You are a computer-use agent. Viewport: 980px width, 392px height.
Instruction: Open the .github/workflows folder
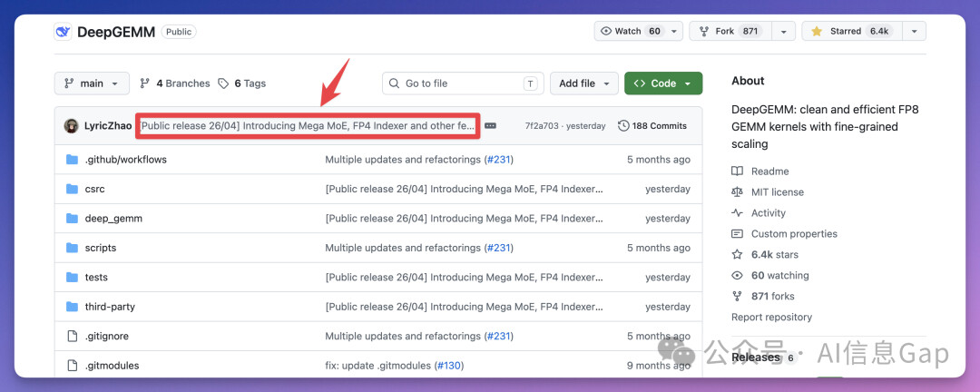pyautogui.click(x=125, y=160)
